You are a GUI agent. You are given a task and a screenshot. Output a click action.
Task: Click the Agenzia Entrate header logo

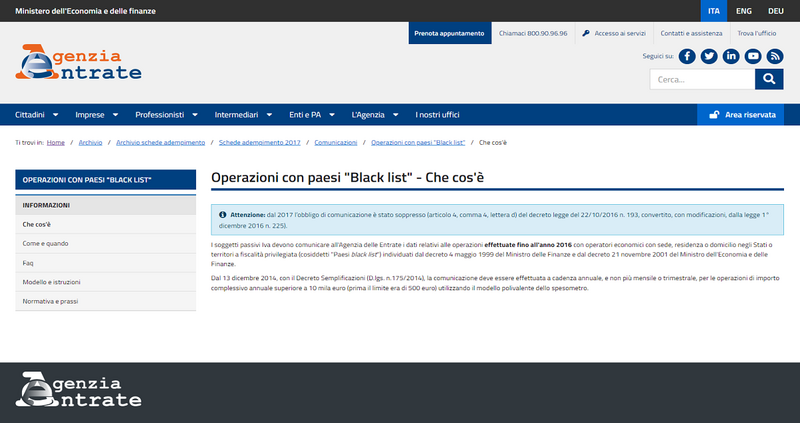point(78,62)
